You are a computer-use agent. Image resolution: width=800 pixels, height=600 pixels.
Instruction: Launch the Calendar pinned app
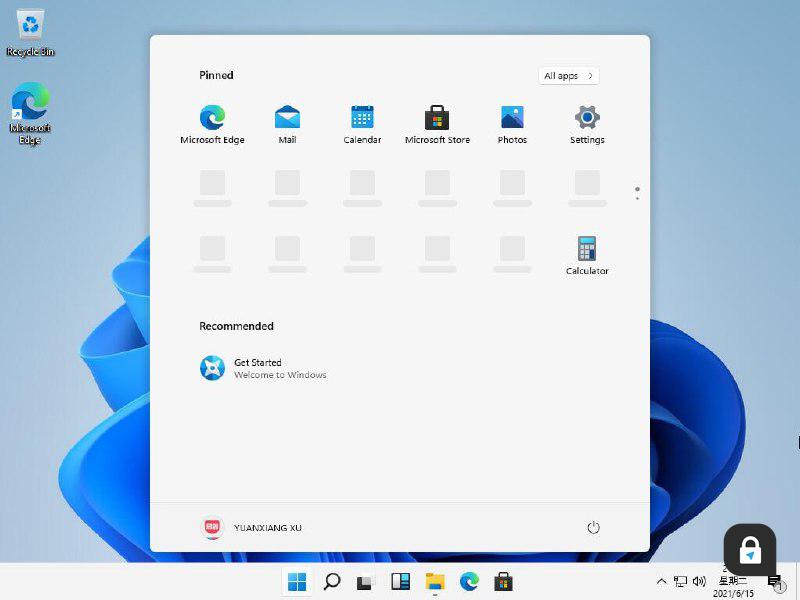pos(362,124)
